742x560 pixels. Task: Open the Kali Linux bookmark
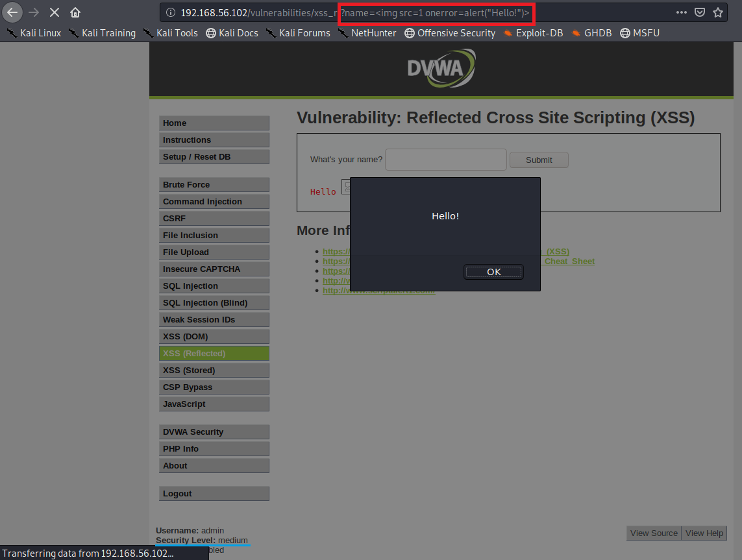[34, 33]
